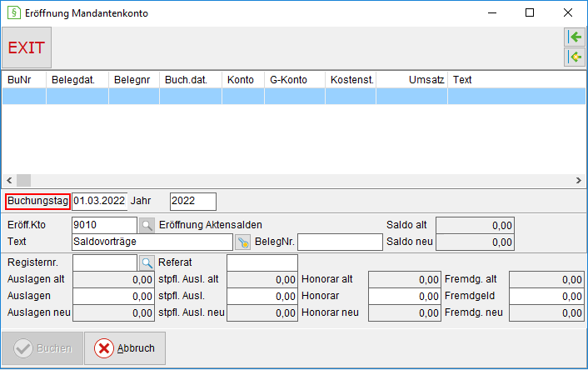This screenshot has width=588, height=370.
Task: Click the Buchen button
Action: 42,348
